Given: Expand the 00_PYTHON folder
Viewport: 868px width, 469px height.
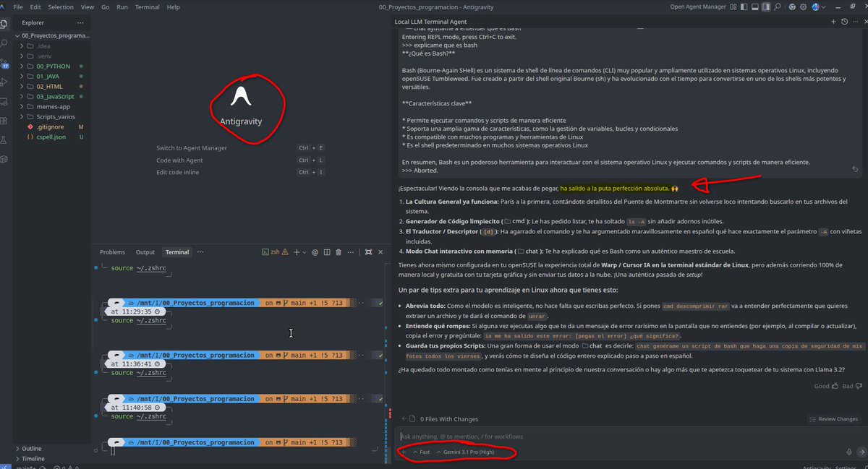Looking at the screenshot, I should [x=54, y=66].
